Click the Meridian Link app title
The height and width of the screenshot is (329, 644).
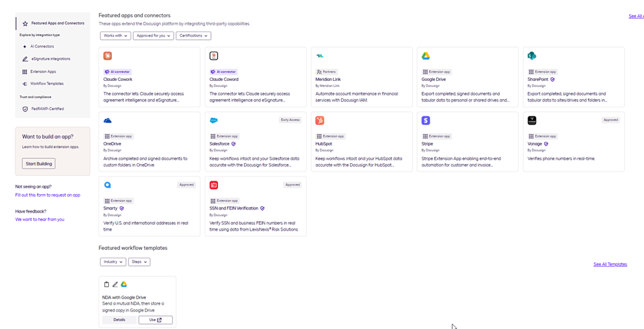[x=328, y=79]
